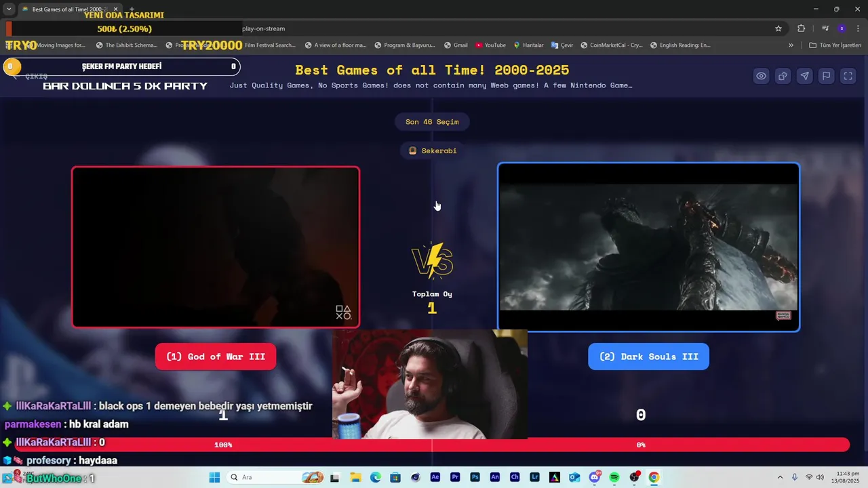Open a new tab with plus button
868x488 pixels.
click(x=132, y=9)
